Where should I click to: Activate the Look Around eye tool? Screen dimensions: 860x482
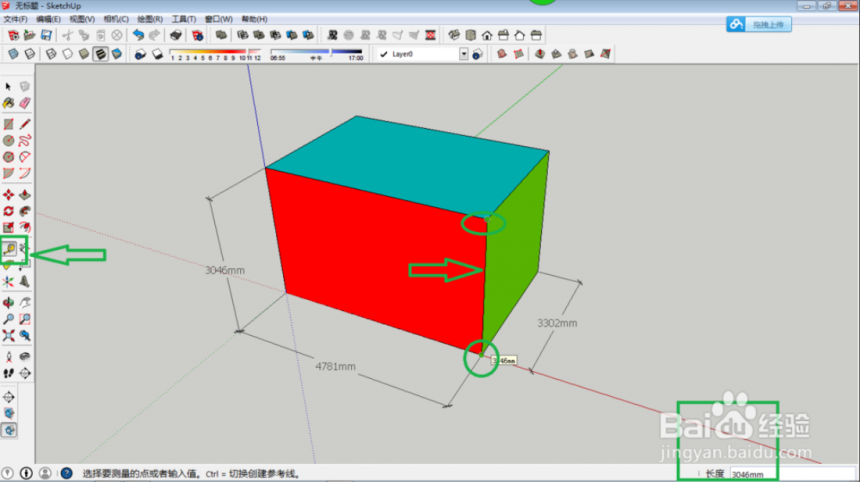[25, 357]
